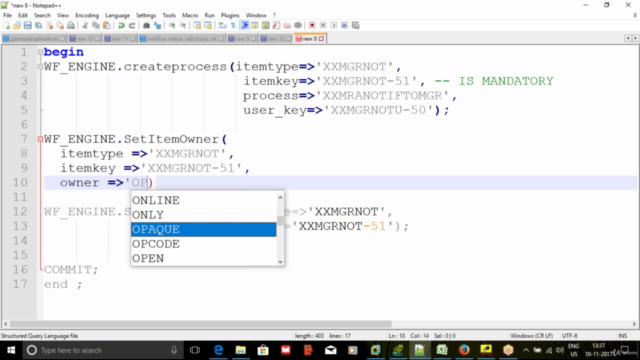640x360 pixels.
Task: Pick OPEN from the autocomplete list
Action: (x=204, y=258)
